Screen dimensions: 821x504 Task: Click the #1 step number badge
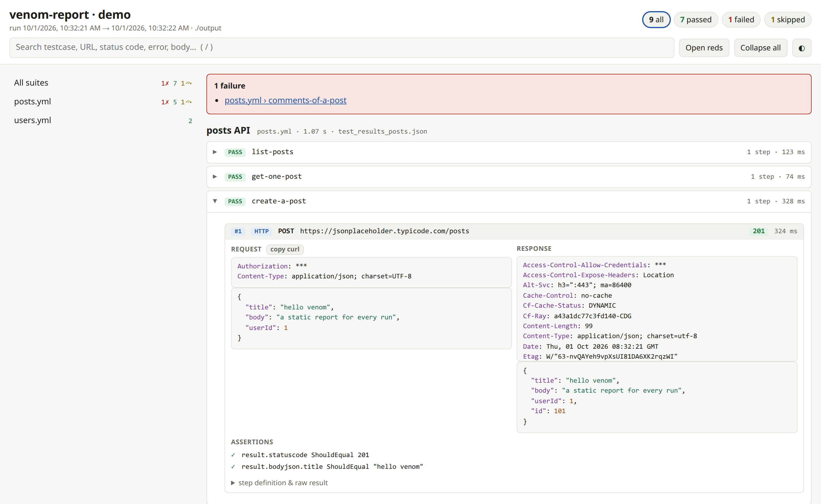[238, 231]
